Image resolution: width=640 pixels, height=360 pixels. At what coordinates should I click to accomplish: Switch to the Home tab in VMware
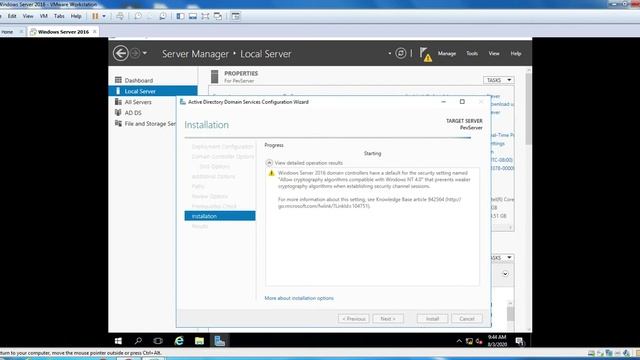coord(7,31)
